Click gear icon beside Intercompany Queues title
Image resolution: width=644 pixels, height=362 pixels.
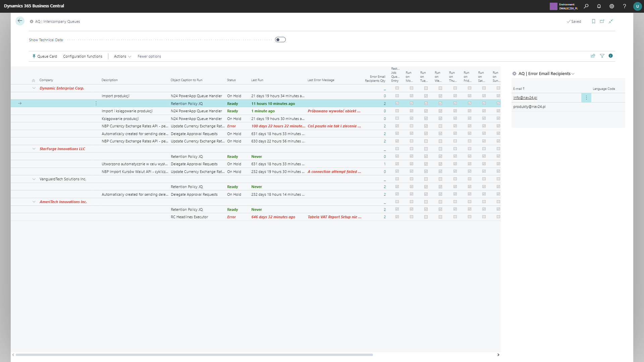32,21
